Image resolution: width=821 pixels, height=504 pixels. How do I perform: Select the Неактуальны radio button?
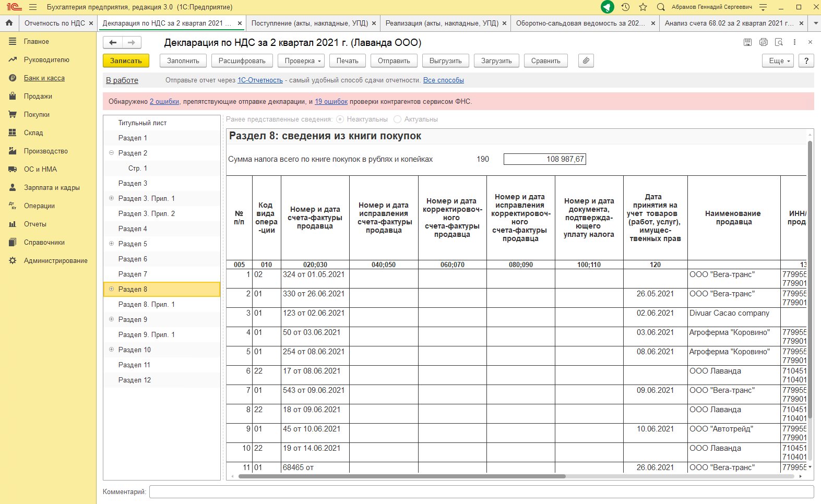click(340, 119)
